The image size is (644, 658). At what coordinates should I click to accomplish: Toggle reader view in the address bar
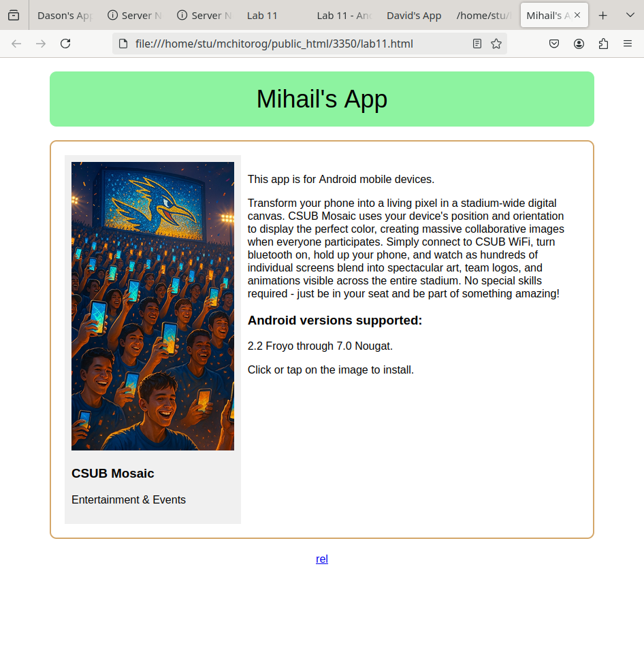click(477, 44)
